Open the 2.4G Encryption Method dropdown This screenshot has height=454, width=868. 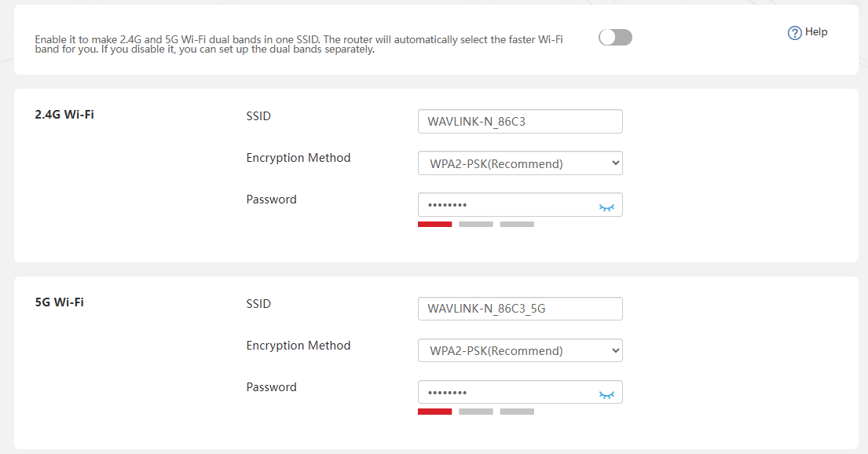pyautogui.click(x=520, y=163)
